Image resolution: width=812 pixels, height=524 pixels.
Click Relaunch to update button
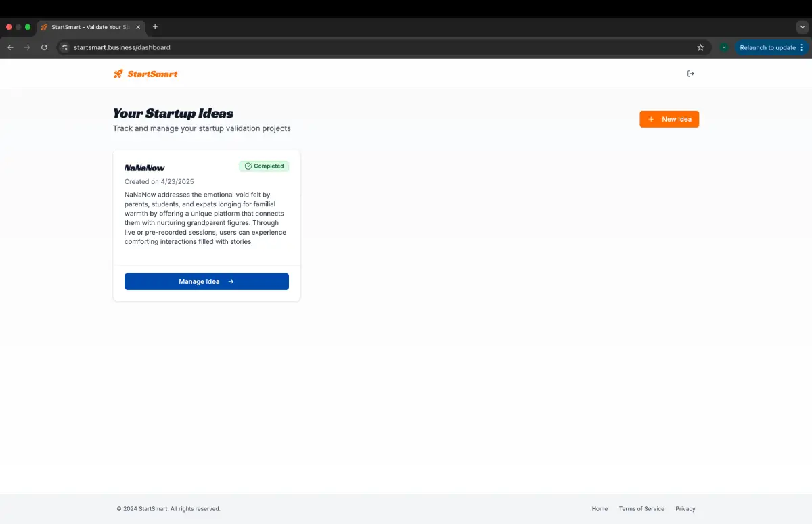click(x=767, y=47)
